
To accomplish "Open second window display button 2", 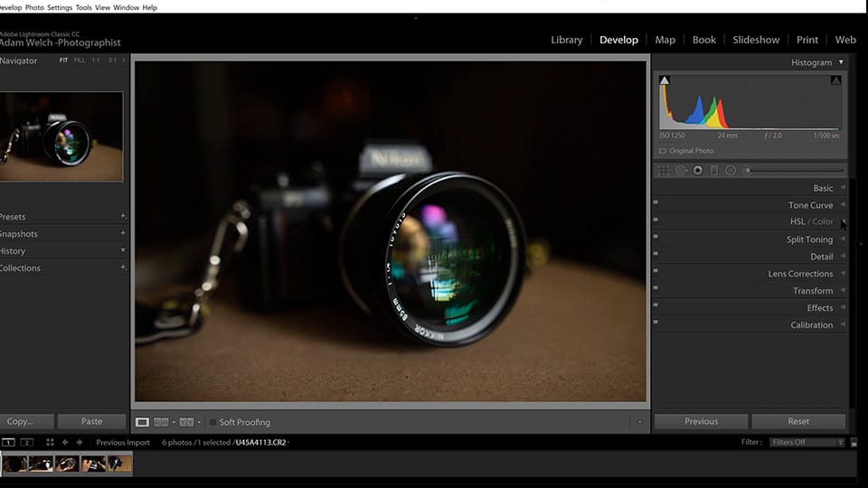I will pyautogui.click(x=26, y=442).
